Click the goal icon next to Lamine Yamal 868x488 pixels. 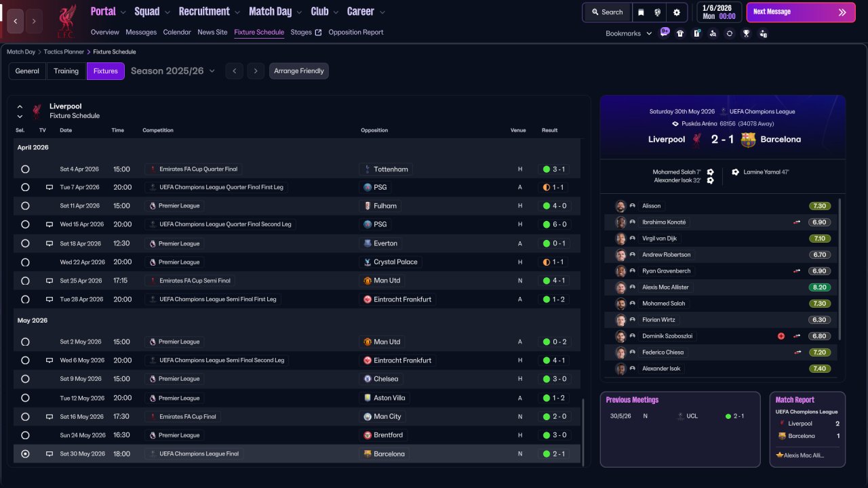pyautogui.click(x=735, y=172)
